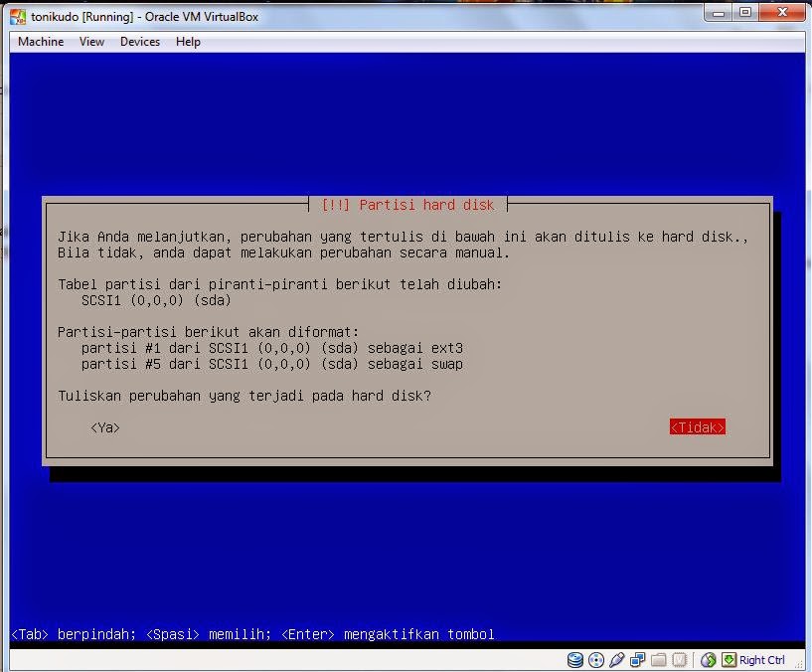Click the mouse integration status icon
Viewport: 812px width, 672px height.
point(708,659)
